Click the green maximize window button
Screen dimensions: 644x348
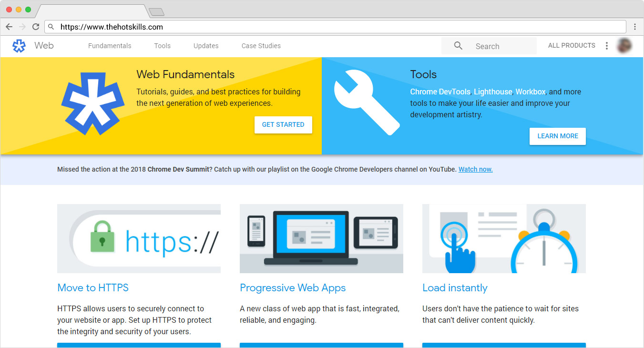point(28,10)
